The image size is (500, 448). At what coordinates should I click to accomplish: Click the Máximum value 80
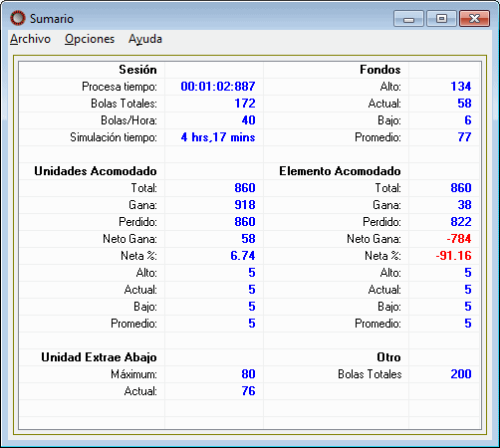[248, 374]
